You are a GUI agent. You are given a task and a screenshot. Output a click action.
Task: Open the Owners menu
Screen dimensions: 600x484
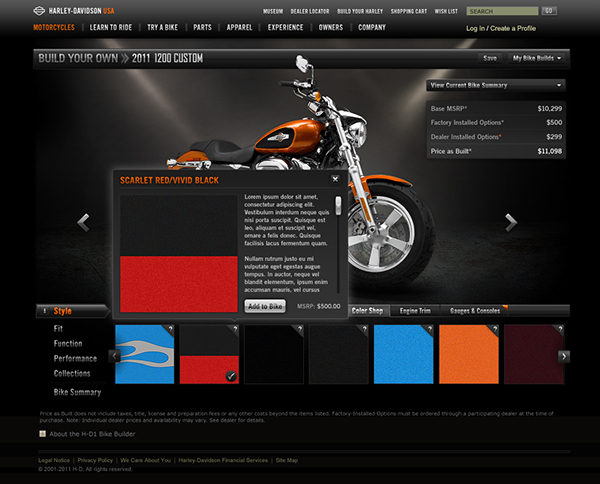pyautogui.click(x=331, y=27)
